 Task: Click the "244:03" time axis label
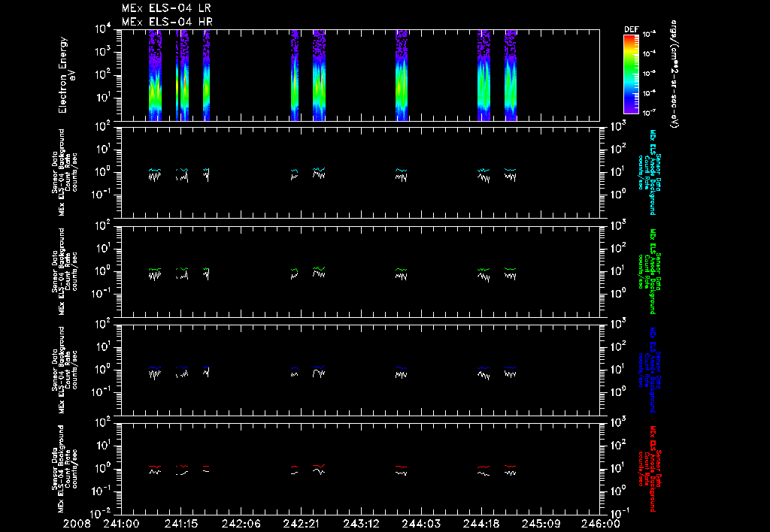click(421, 524)
